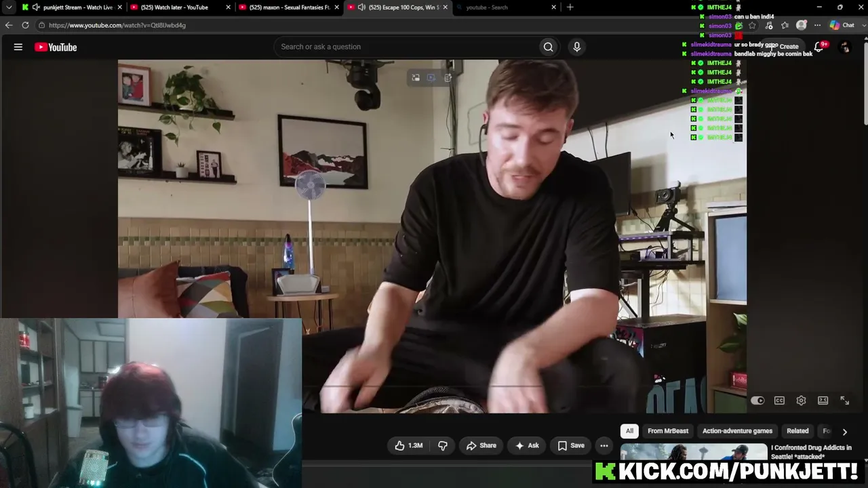Open the browser tab search dropdown

click(x=9, y=7)
